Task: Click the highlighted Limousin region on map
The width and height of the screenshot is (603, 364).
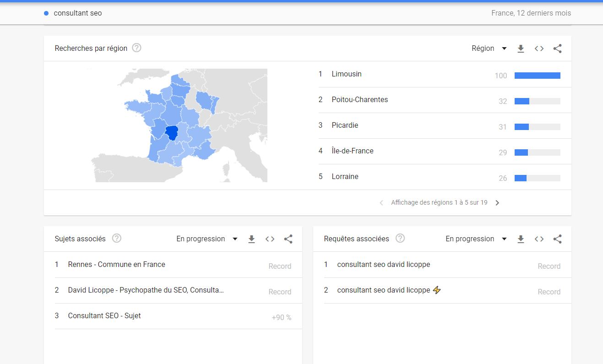Action: pos(172,132)
